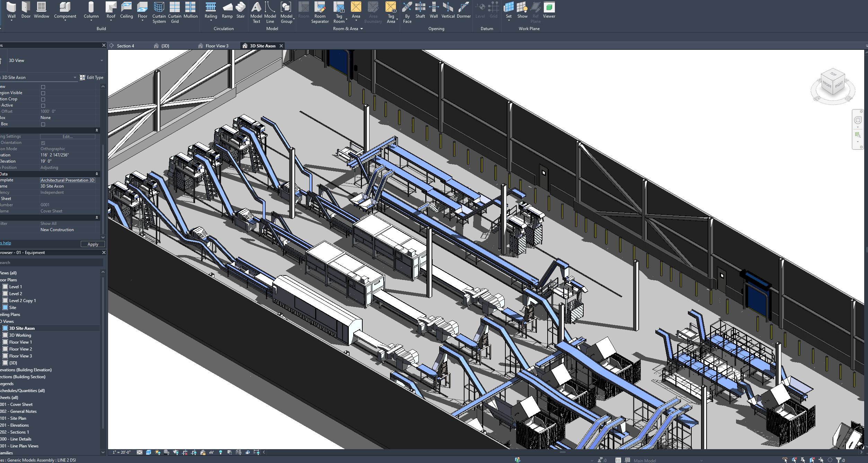Open the 3D View type dropdown
Screen dimensions: 868x463
(101, 61)
